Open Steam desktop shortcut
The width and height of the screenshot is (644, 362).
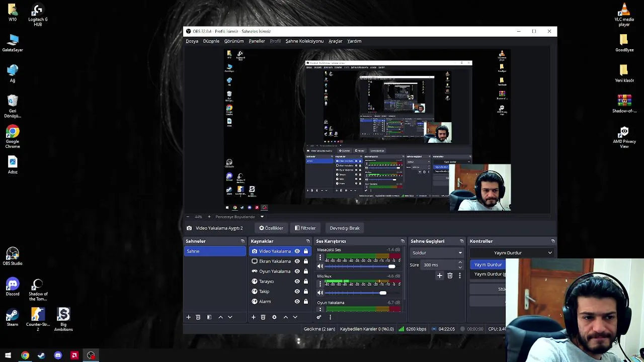coord(13,317)
